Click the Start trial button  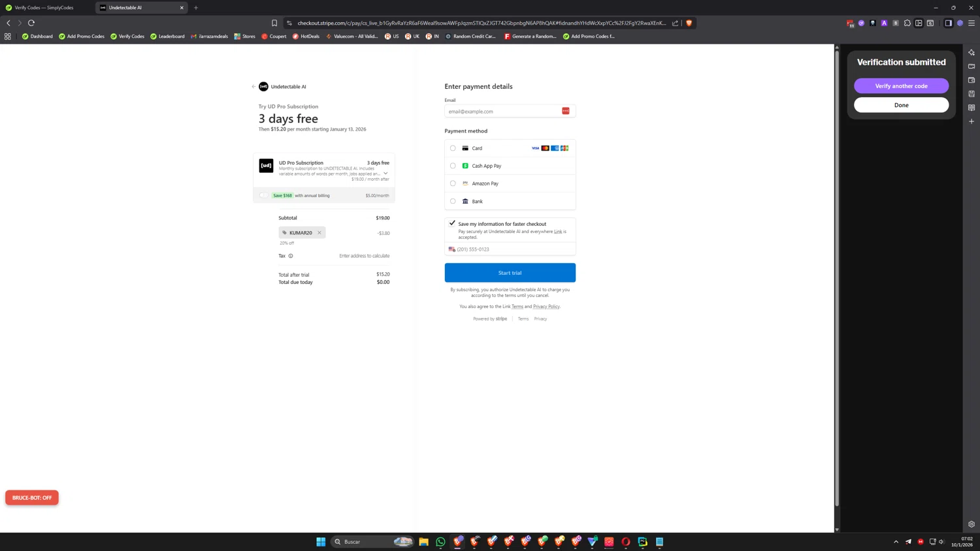pyautogui.click(x=510, y=273)
